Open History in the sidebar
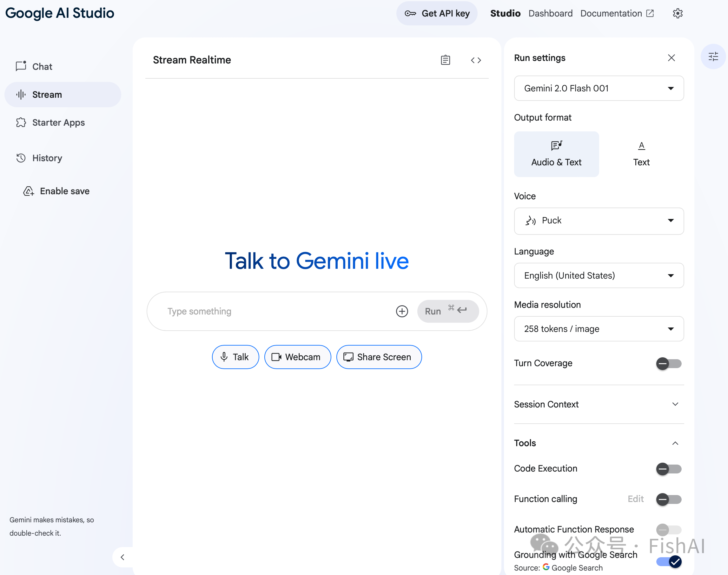The height and width of the screenshot is (575, 728). pyautogui.click(x=63, y=158)
